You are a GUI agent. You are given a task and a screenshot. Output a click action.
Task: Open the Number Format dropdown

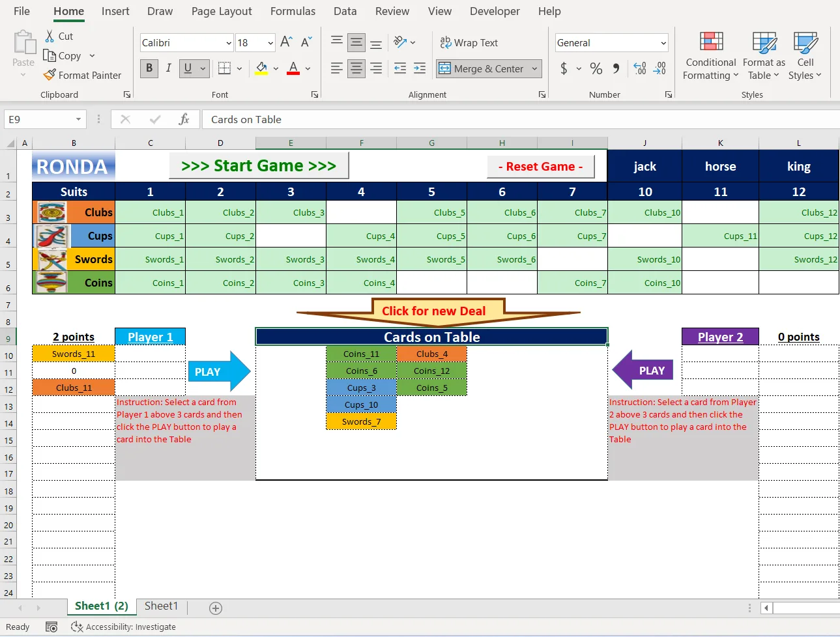coord(665,42)
